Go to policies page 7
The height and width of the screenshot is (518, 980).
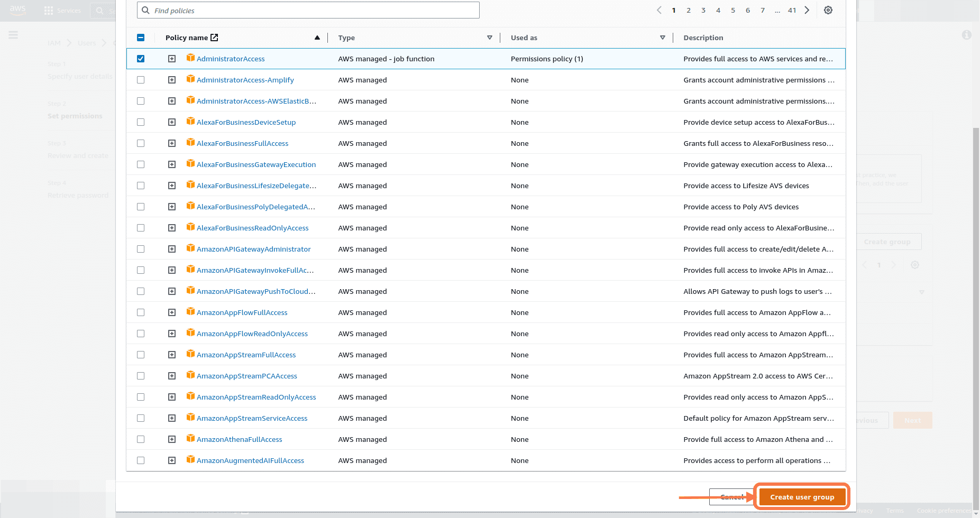coord(763,10)
